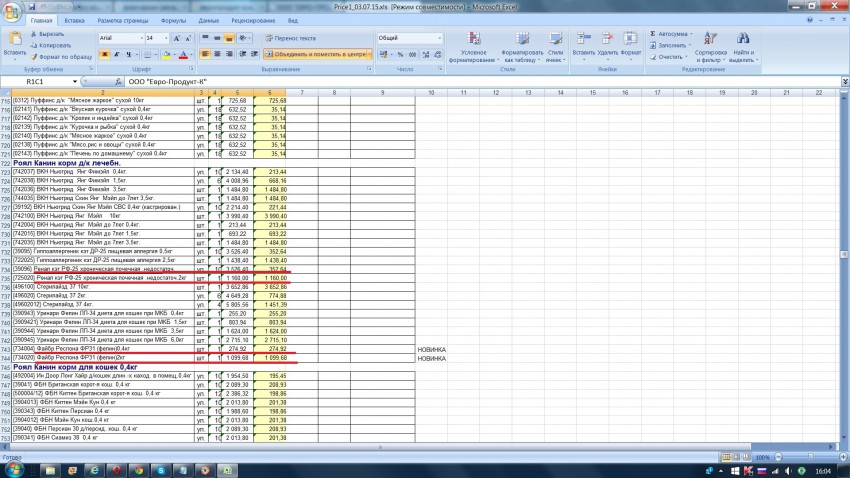This screenshot has height=478, width=850.
Task: Click the font color red swatch
Action: pos(184,54)
